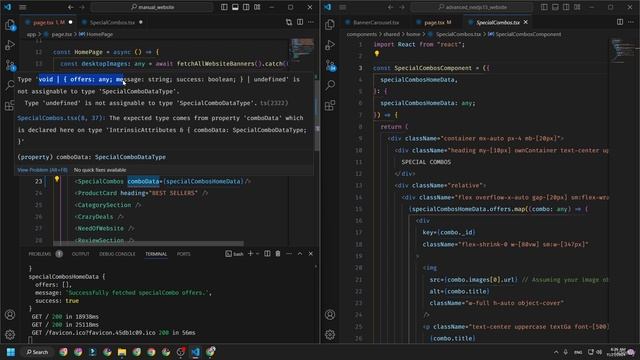640x360 pixels.
Task: Click the bash terminal label
Action: 234,254
